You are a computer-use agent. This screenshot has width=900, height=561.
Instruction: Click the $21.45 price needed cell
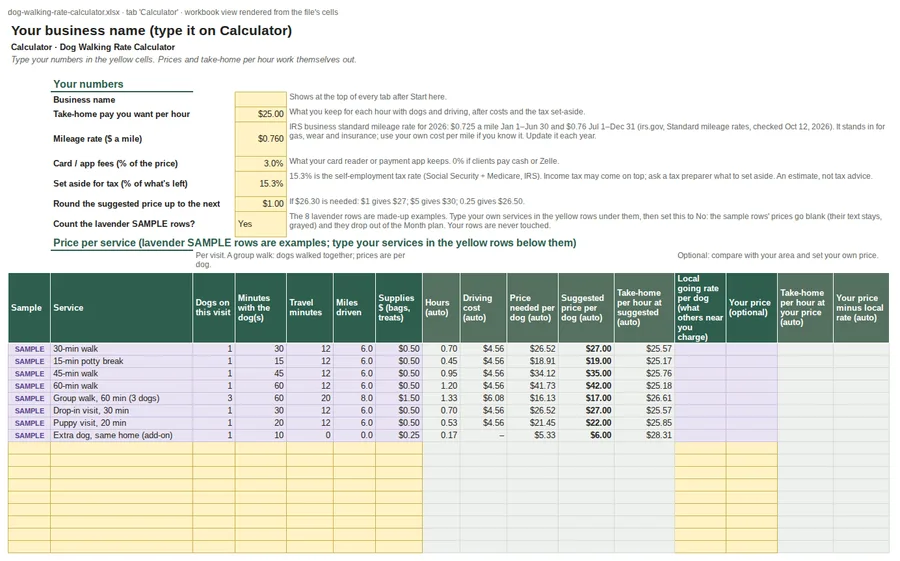[533, 423]
